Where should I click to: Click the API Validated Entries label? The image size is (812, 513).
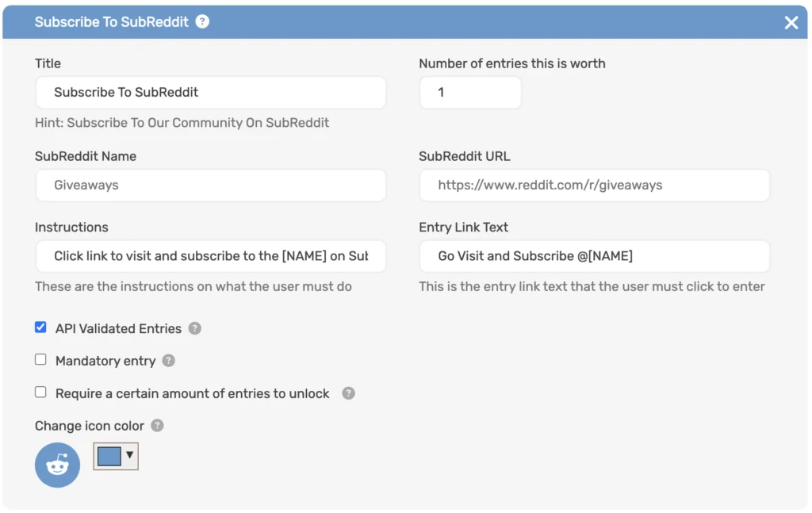[118, 328]
